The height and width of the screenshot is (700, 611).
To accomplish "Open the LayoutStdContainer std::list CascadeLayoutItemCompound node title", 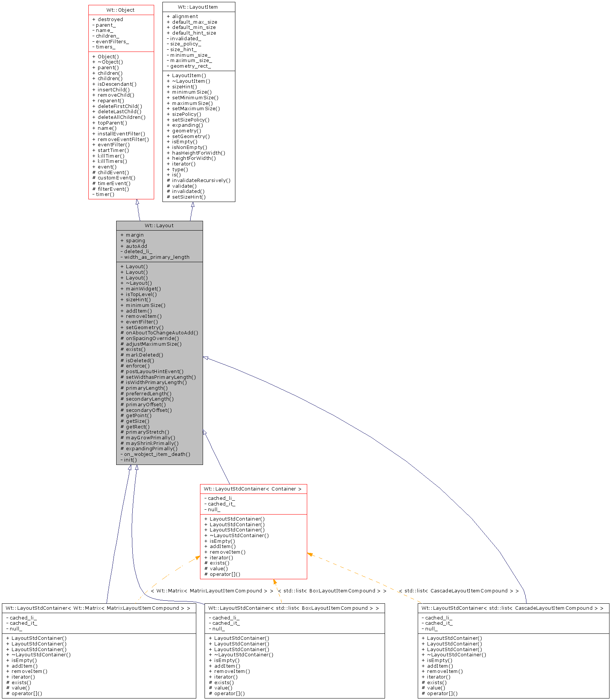I will 512,608.
